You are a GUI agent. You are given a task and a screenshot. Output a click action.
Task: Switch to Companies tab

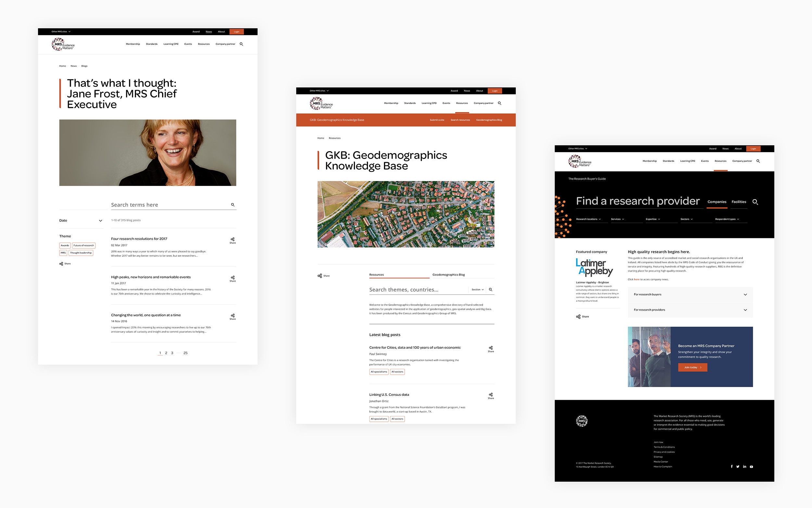[x=717, y=202]
